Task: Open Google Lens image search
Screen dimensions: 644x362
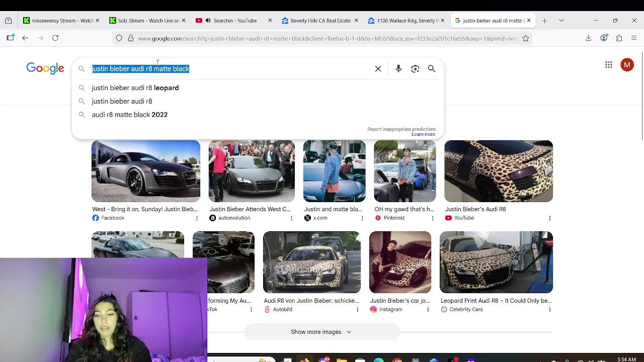Action: pyautogui.click(x=415, y=69)
